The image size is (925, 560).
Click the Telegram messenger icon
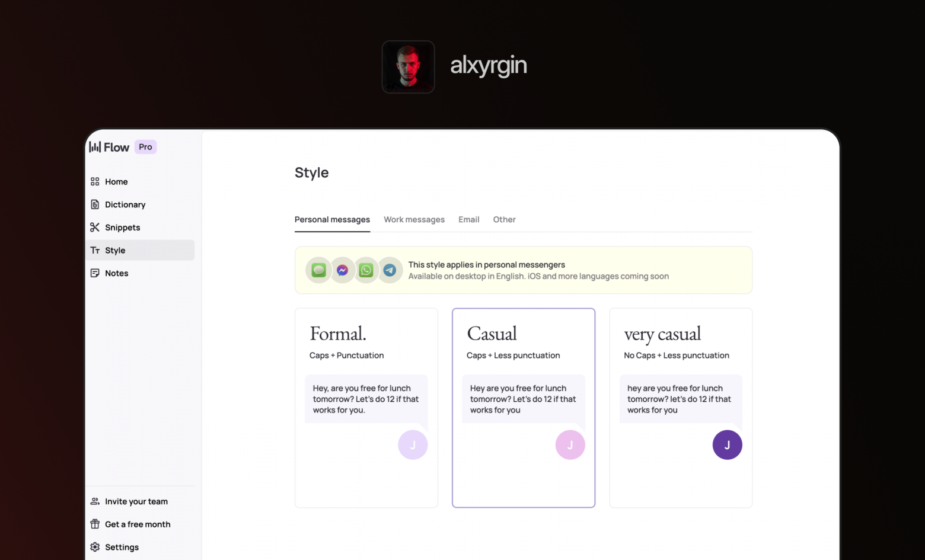point(390,270)
